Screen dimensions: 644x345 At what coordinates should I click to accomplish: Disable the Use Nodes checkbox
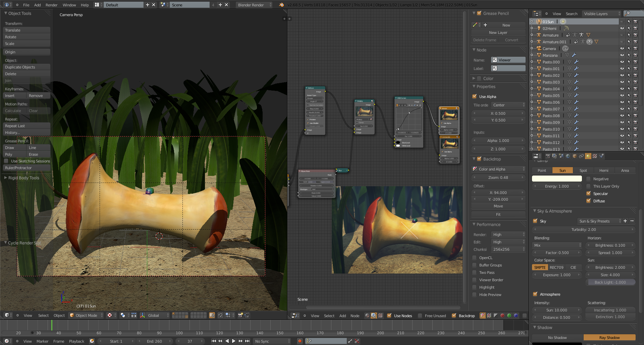point(389,315)
